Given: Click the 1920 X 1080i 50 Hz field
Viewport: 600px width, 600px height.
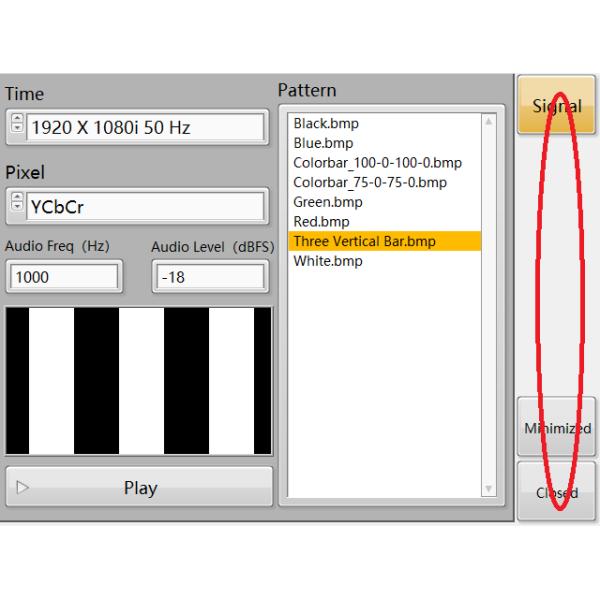Looking at the screenshot, I should tap(145, 128).
